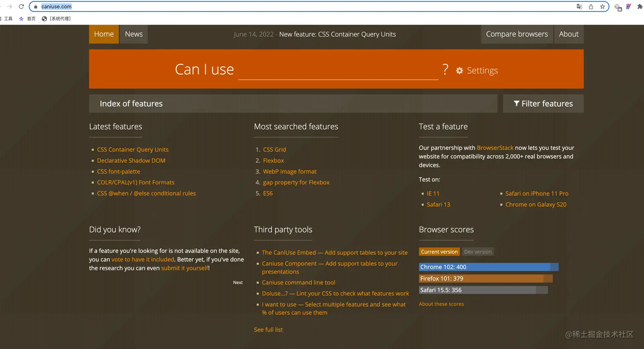The width and height of the screenshot is (644, 349).
Task: Click the Chrome 102: 400 score bar
Action: [489, 267]
